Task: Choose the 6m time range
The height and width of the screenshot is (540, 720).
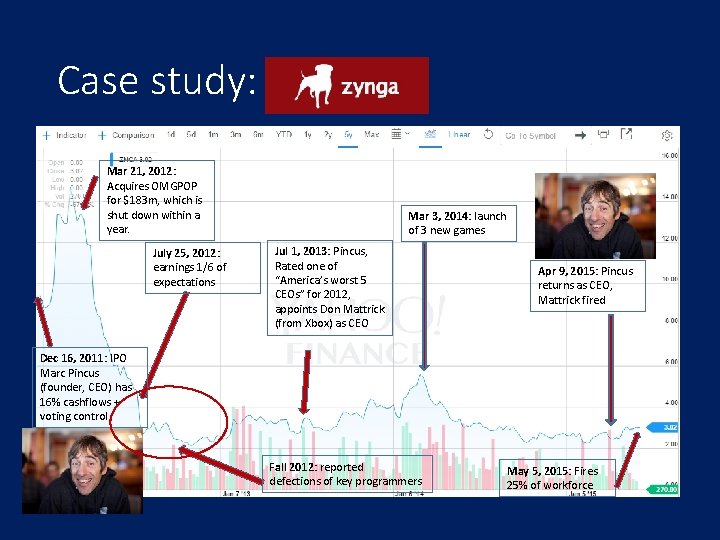Action: [x=258, y=135]
